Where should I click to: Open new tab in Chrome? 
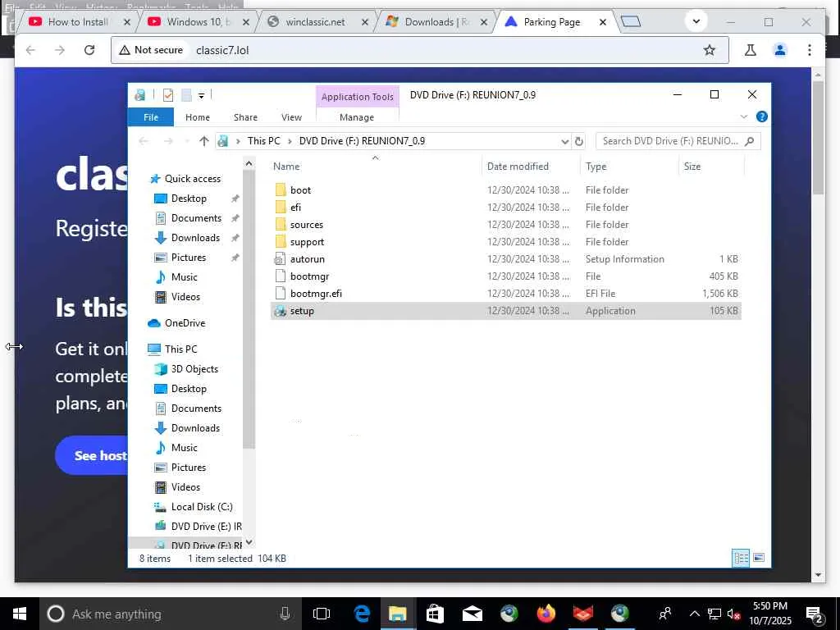pyautogui.click(x=631, y=21)
